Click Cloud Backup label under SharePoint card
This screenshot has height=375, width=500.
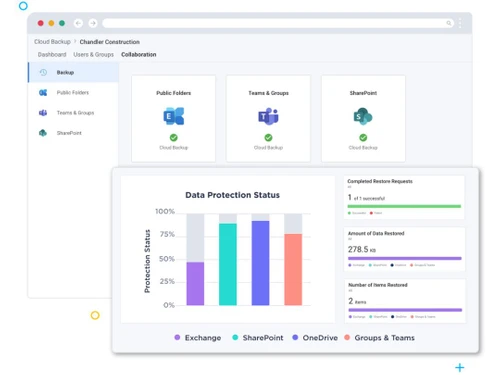pyautogui.click(x=363, y=148)
